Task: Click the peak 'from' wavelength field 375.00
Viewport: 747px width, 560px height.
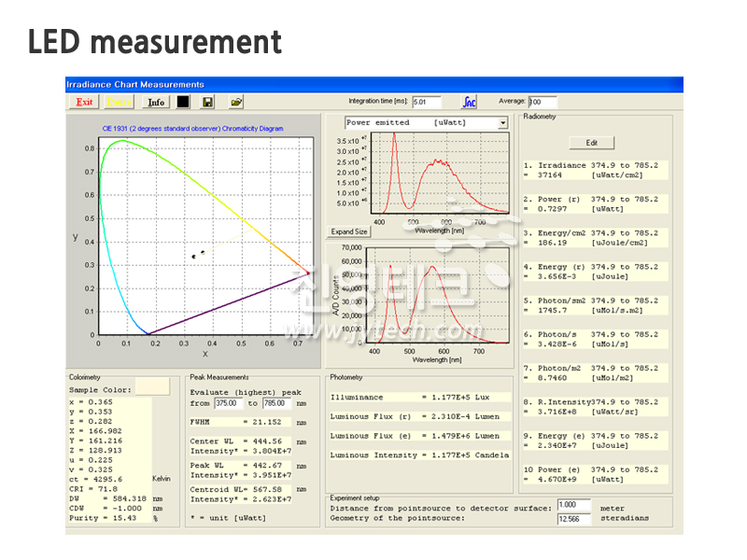Action: pos(228,404)
